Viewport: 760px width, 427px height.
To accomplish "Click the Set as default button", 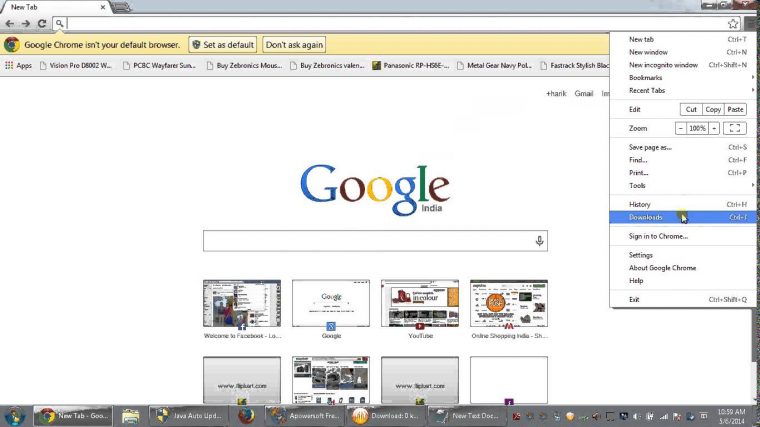I will (x=224, y=45).
